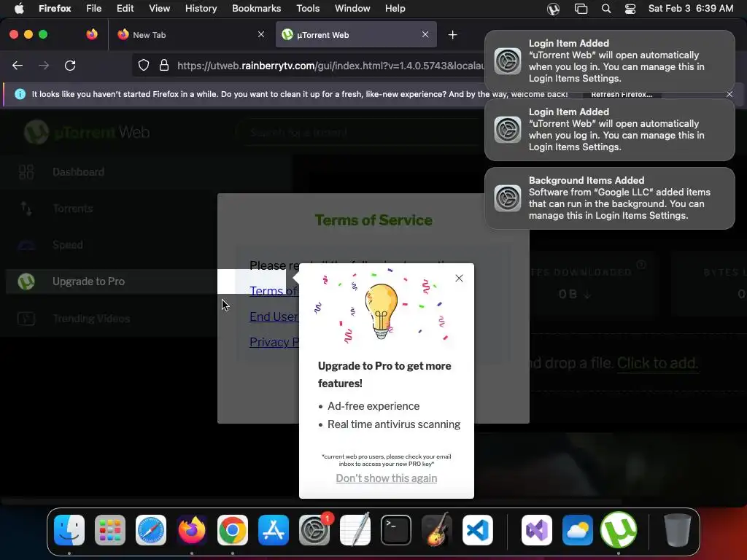Open the File menu
This screenshot has width=747, height=560.
93,9
